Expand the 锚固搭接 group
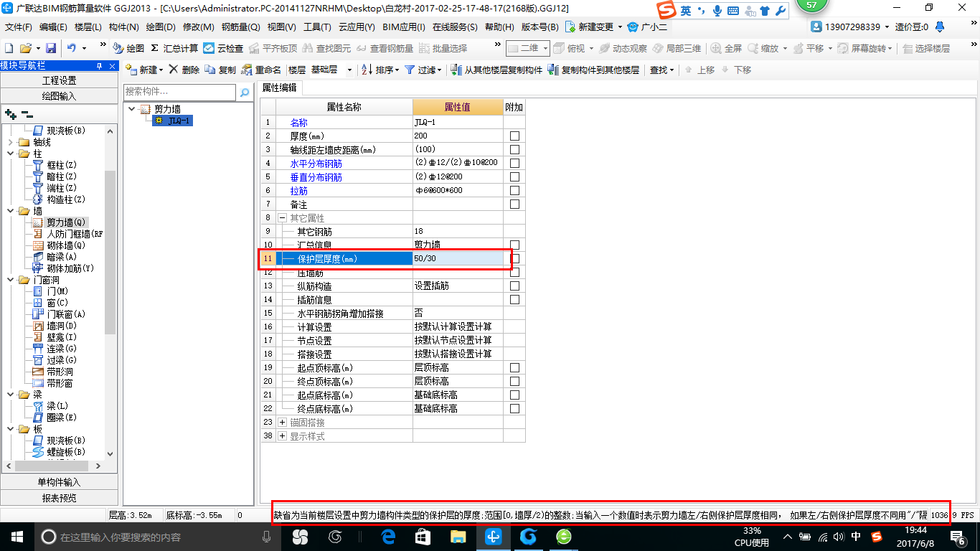 click(x=282, y=422)
